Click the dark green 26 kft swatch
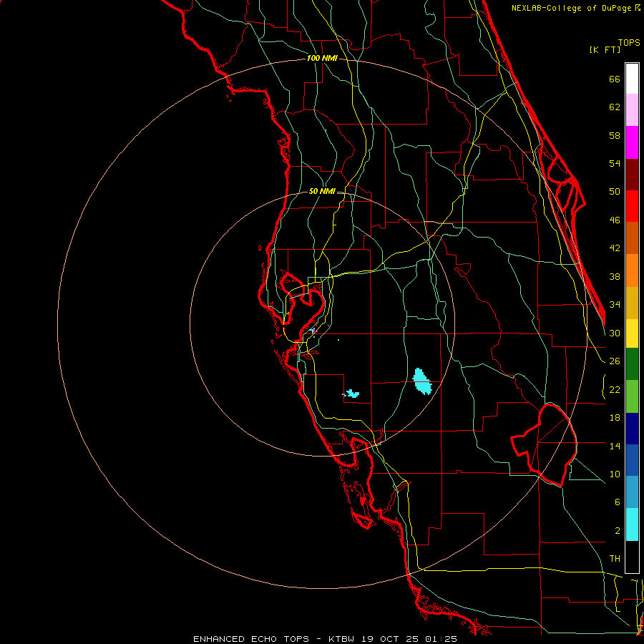Screen dimensions: 644x644 [632, 364]
